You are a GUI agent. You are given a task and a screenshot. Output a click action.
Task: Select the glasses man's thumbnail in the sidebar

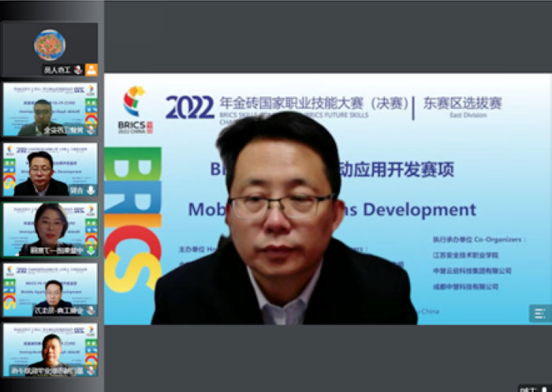pyautogui.click(x=50, y=169)
